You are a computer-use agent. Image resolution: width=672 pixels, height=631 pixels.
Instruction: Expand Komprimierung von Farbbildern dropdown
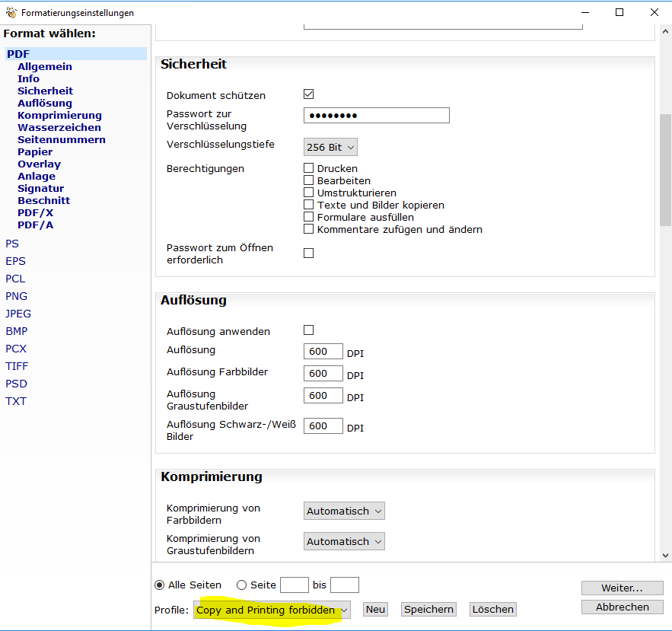[344, 511]
